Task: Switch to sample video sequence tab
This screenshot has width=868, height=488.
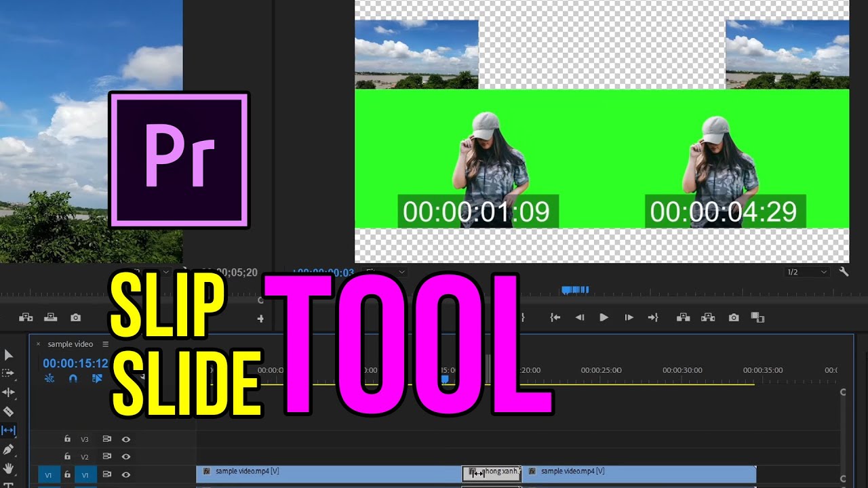Action: 71,344
